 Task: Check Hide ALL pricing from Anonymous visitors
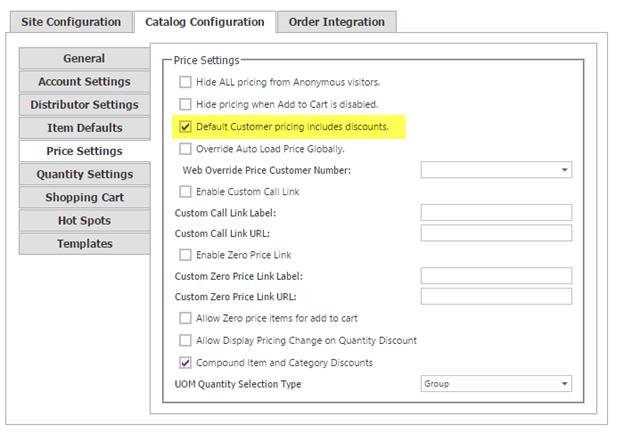pos(185,82)
